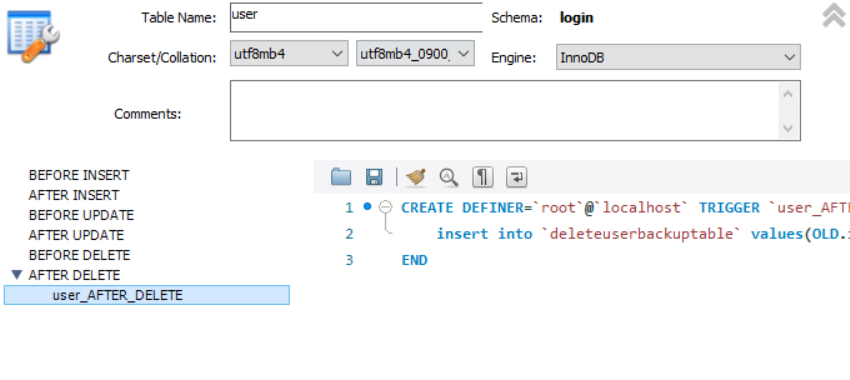Collapse the AFTER DELETE trigger group
This screenshot has width=850, height=380.
point(17,275)
